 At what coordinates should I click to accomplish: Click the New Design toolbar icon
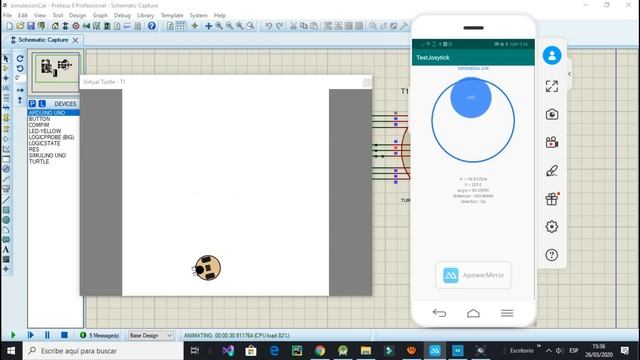click(x=9, y=26)
